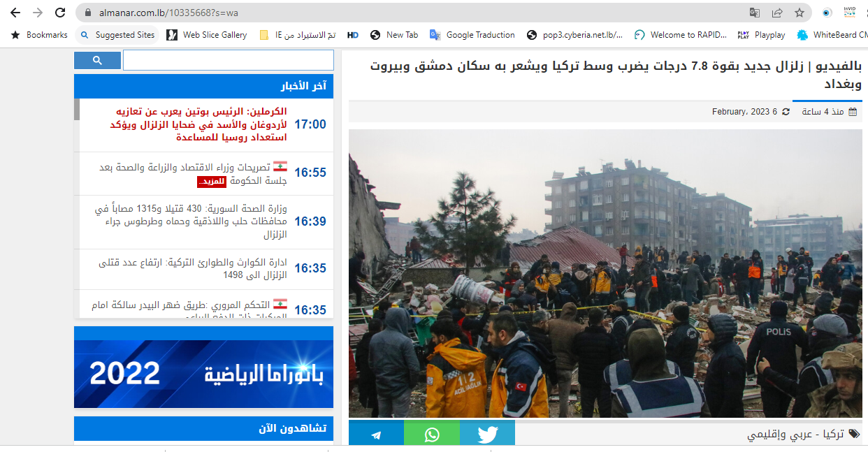The height and width of the screenshot is (452, 868).
Task: Click the 2022 sports panorama banner
Action: [x=203, y=374]
